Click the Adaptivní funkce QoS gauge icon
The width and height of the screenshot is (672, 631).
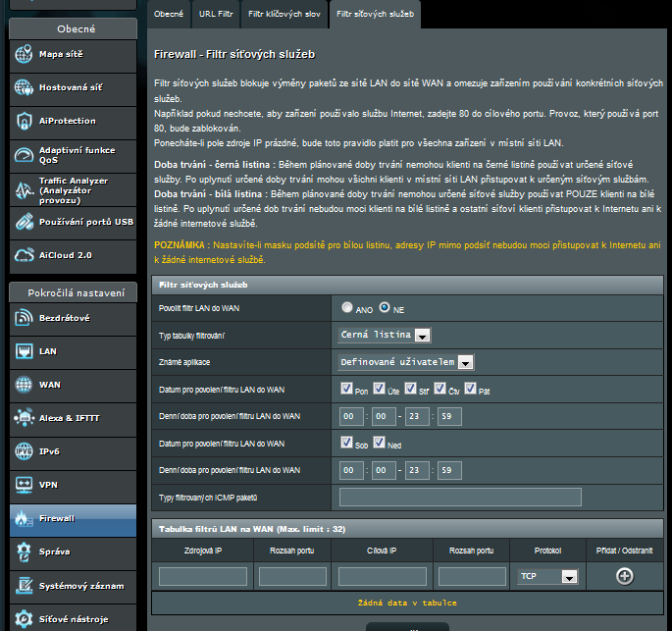click(x=25, y=155)
